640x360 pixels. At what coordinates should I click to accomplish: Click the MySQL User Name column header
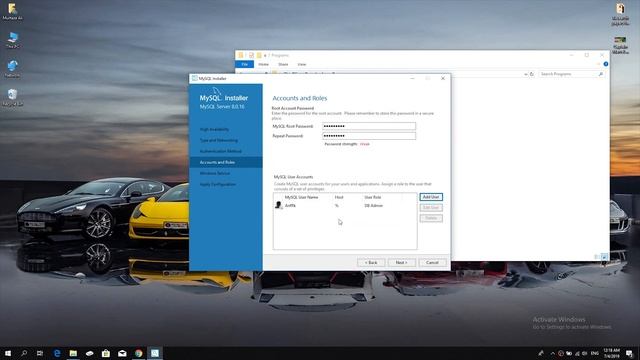(301, 197)
